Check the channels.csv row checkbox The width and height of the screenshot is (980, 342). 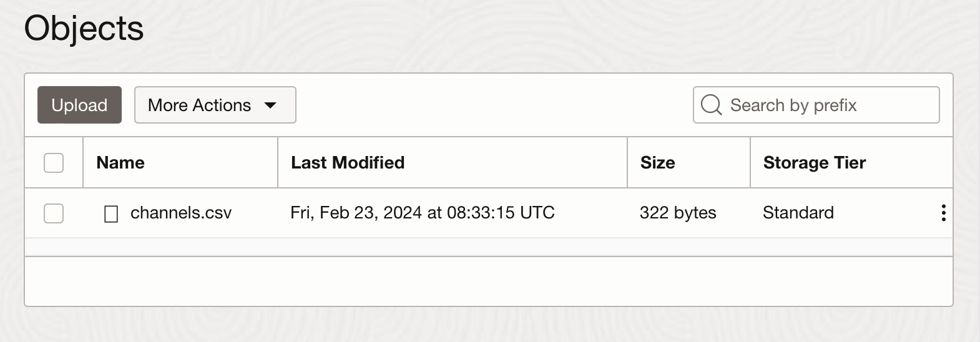click(x=54, y=213)
